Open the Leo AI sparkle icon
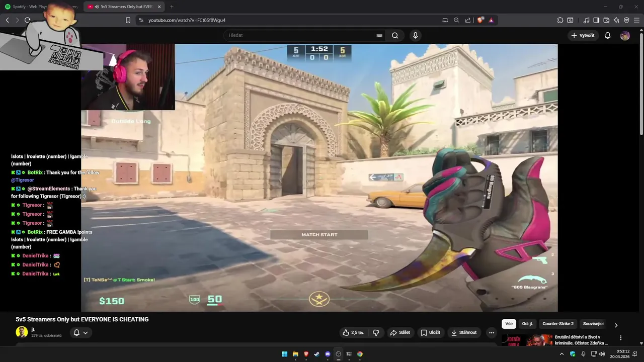Viewport: 644px width, 362px height. 616,20
